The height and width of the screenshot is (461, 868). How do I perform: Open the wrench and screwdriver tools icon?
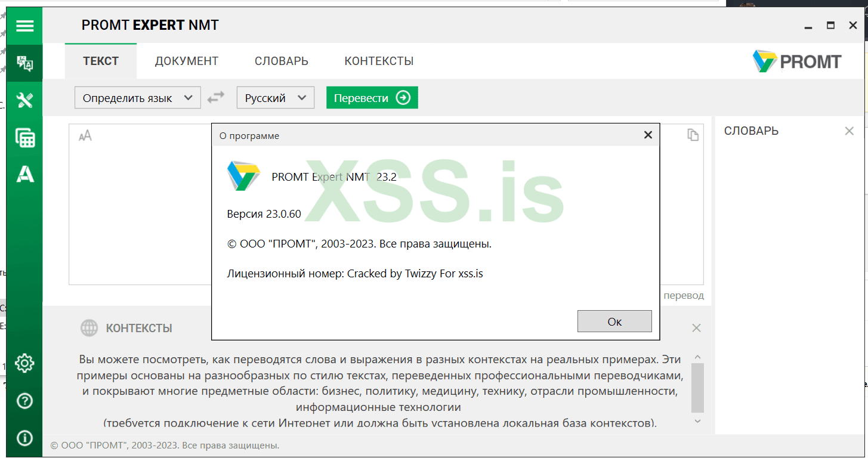tap(24, 100)
